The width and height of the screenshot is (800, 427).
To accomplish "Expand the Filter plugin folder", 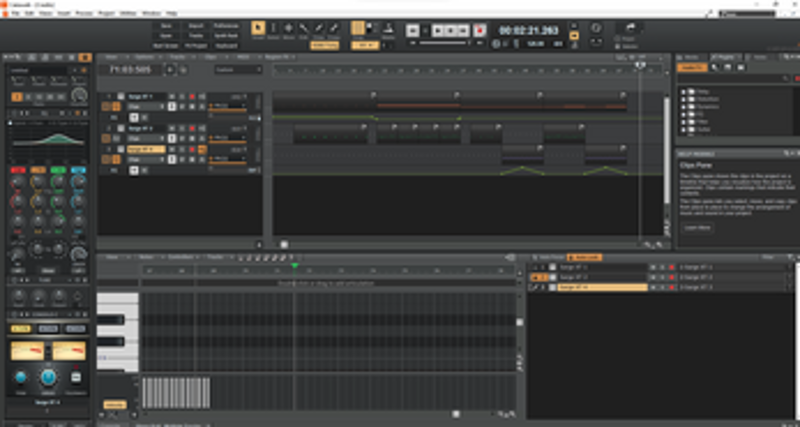I will [683, 122].
